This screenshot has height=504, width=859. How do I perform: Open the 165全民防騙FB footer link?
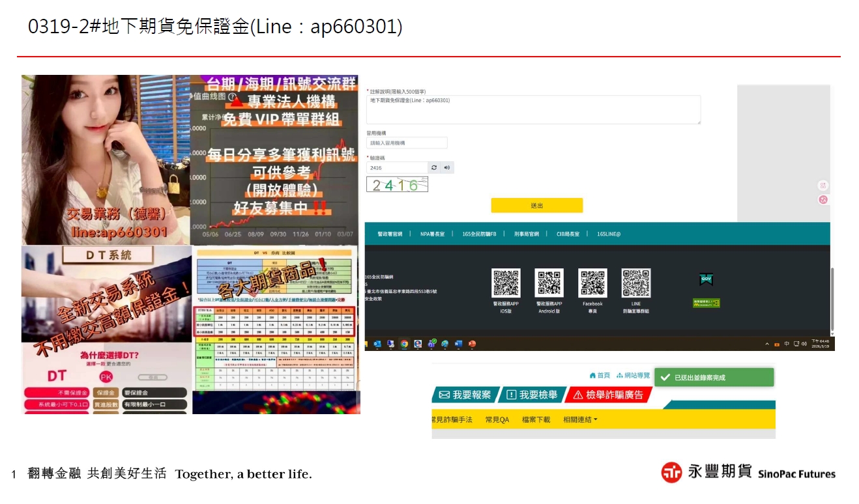[x=479, y=234]
